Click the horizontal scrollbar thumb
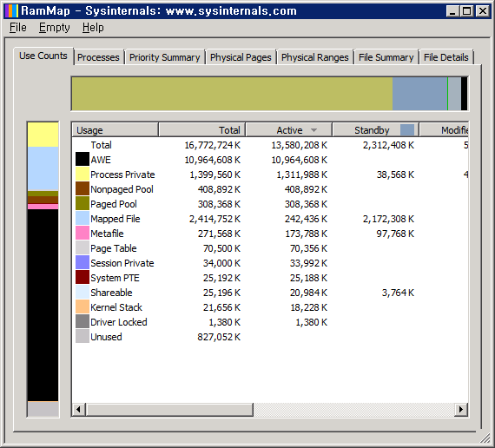This screenshot has height=448, width=495. pos(169,410)
